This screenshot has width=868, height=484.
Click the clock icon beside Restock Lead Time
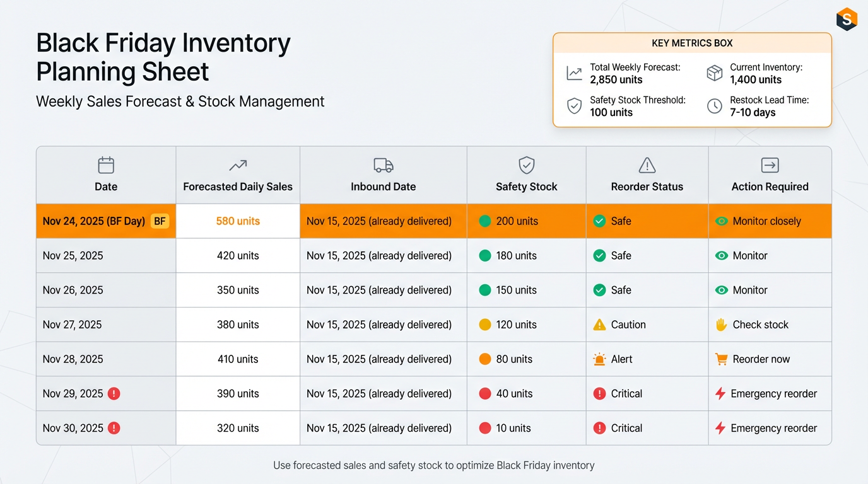coord(714,106)
